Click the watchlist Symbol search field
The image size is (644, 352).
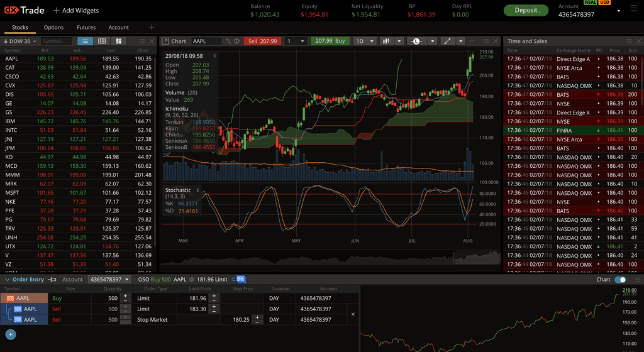point(57,41)
